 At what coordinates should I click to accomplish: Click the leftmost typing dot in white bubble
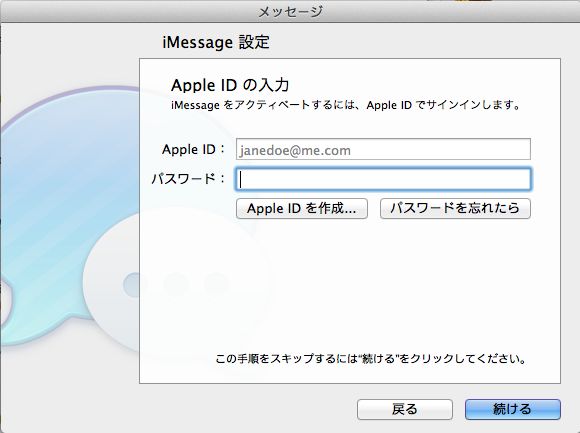coord(136,285)
